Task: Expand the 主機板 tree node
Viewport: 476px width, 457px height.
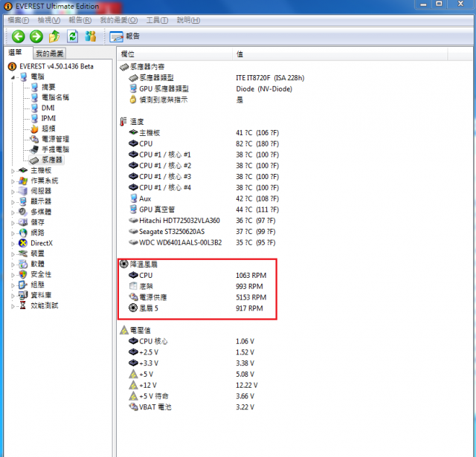Action: [x=13, y=171]
